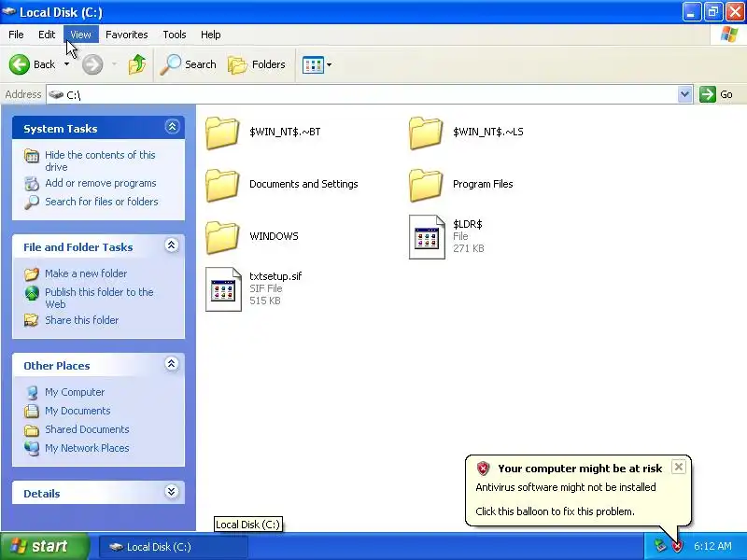The height and width of the screenshot is (560, 747).
Task: Click the green Back arrow icon
Action: click(x=20, y=64)
